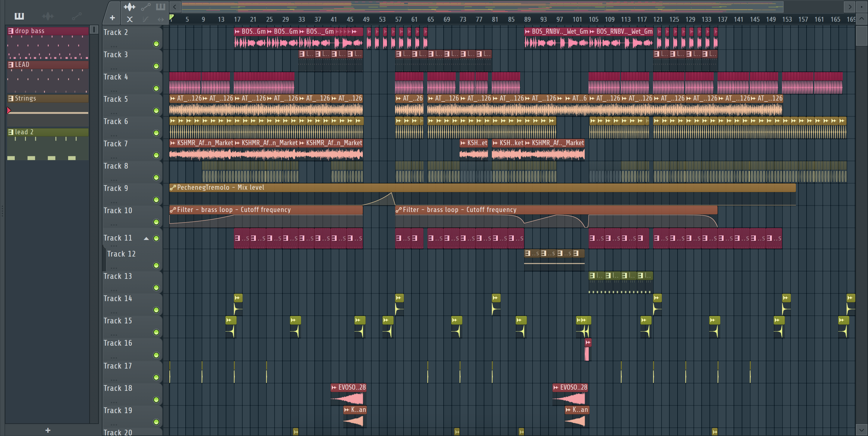This screenshot has width=868, height=436.
Task: Select the Track 17 header
Action: [132, 372]
